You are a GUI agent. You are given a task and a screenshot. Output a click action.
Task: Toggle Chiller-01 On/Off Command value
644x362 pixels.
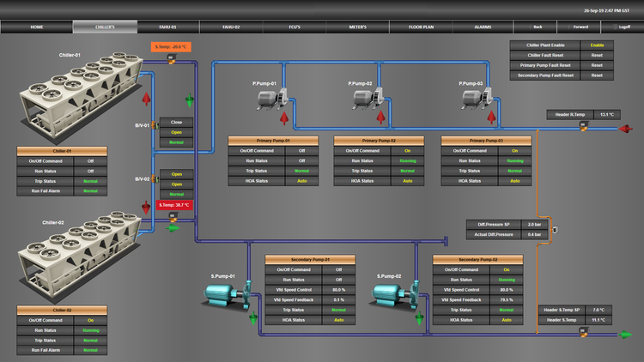(90, 161)
